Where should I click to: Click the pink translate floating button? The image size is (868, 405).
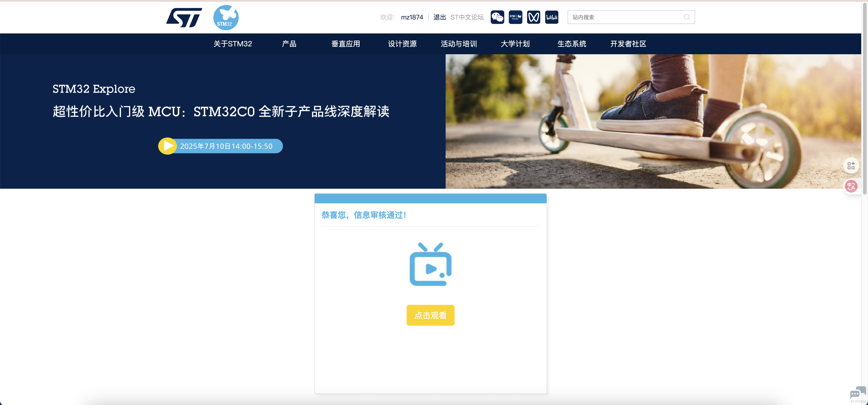(851, 186)
